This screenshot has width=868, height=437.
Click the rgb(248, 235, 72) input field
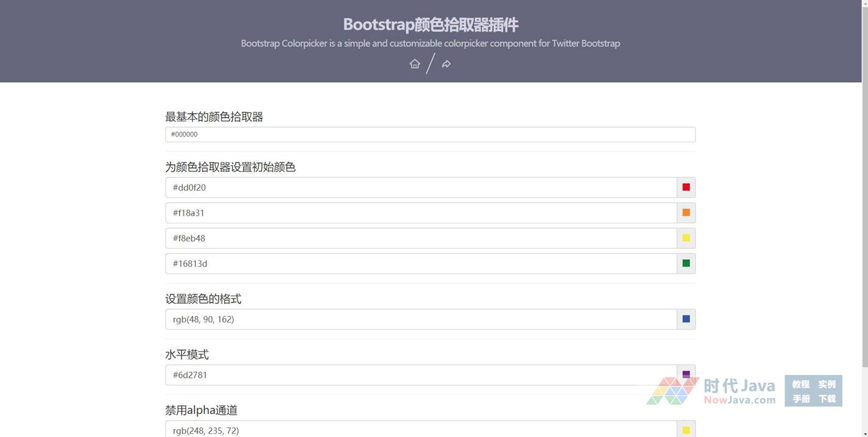[420, 430]
